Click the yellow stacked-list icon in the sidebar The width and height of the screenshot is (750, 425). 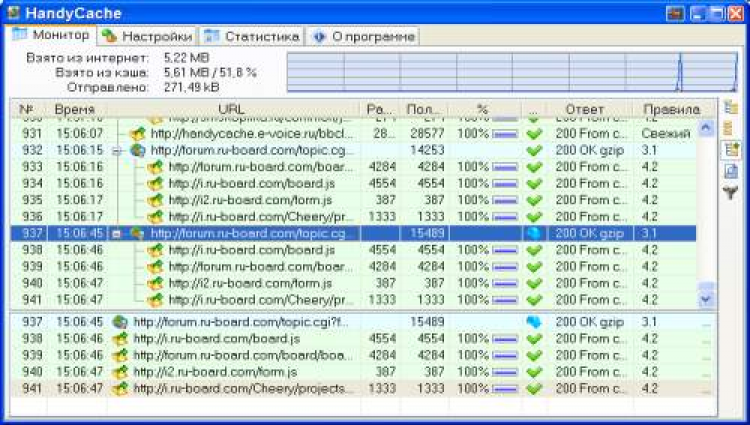click(728, 128)
